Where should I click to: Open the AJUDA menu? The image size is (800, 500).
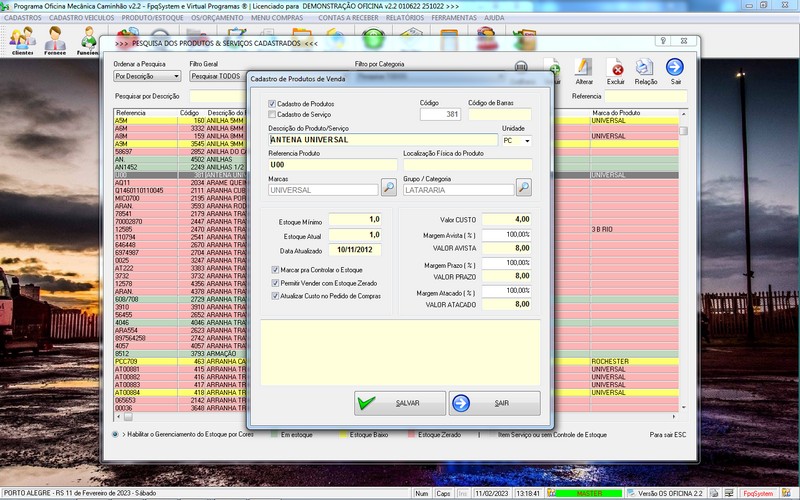point(494,17)
